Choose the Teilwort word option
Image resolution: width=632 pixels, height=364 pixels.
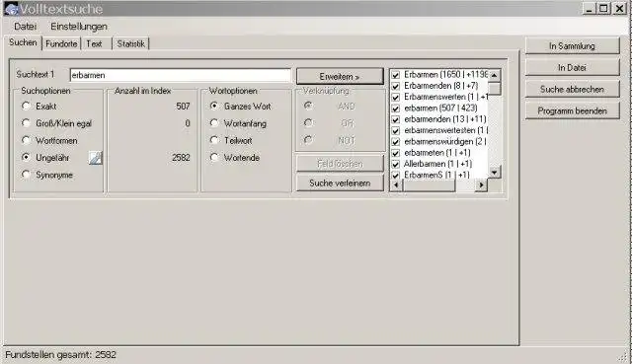point(214,140)
